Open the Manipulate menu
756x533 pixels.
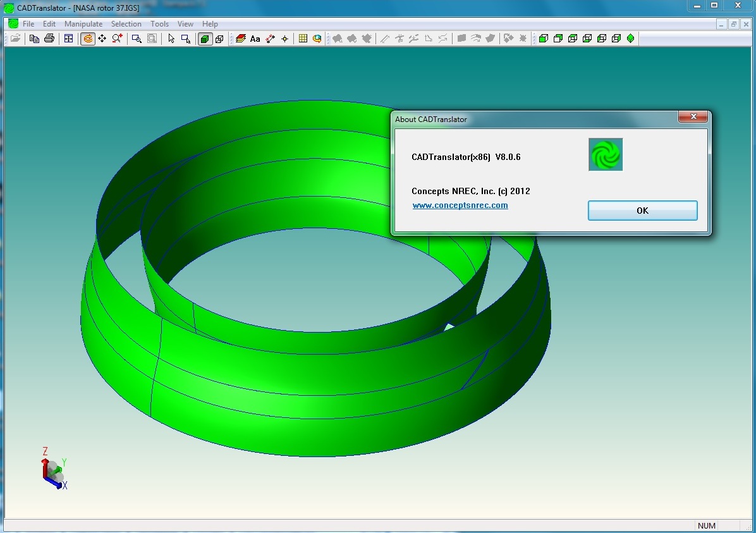[83, 23]
